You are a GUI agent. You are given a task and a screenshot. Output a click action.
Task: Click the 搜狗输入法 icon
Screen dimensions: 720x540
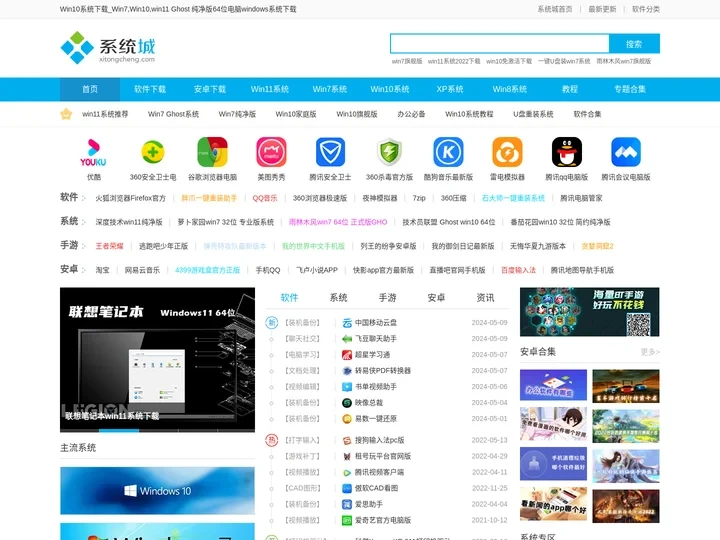347,440
